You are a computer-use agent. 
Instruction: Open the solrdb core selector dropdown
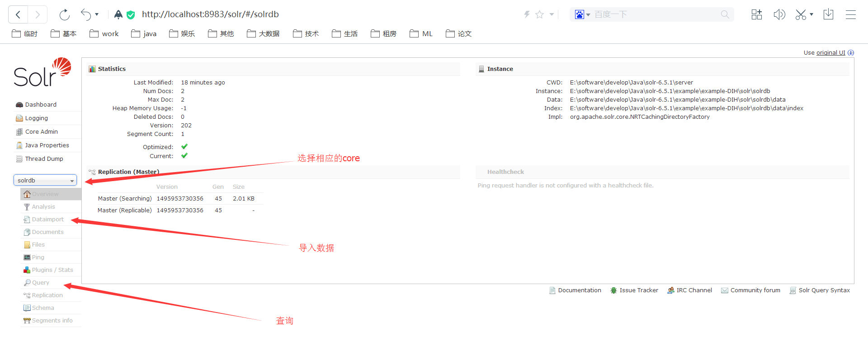click(x=45, y=180)
